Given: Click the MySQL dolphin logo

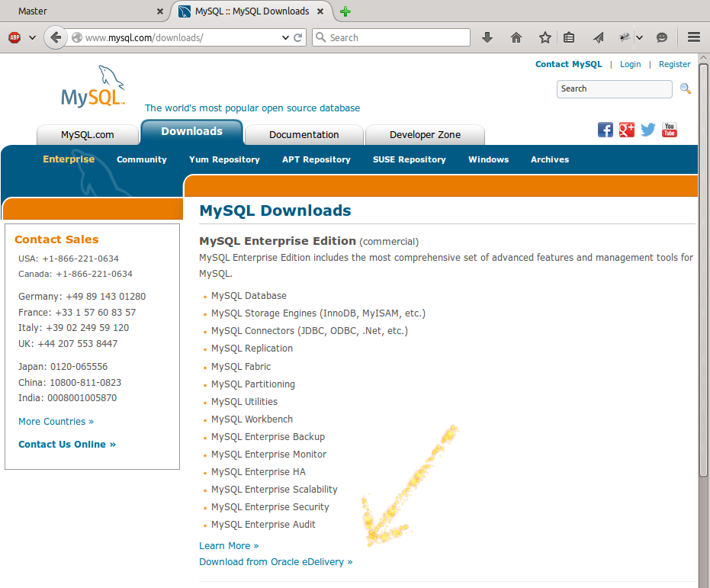Looking at the screenshot, I should pos(93,86).
